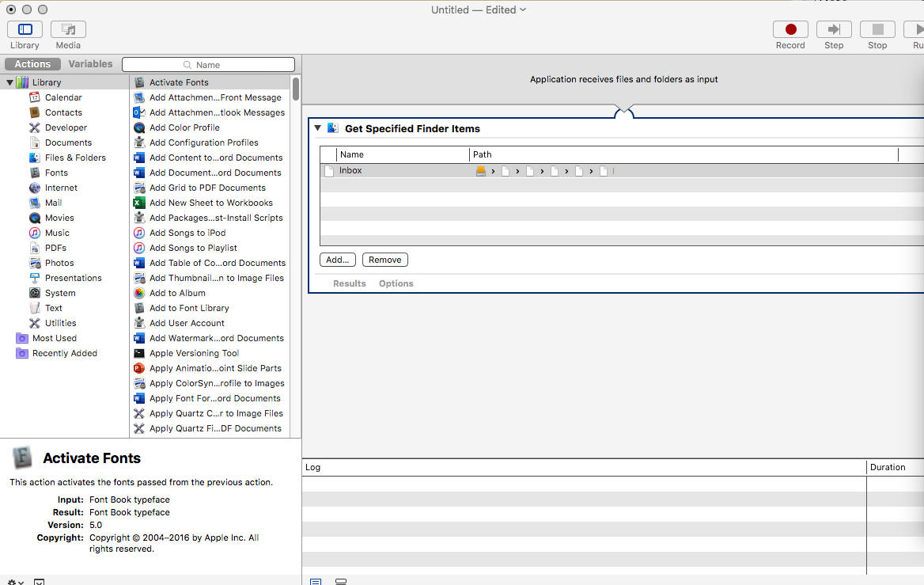Toggle the log list view at bottom right
This screenshot has width=924, height=585.
pyautogui.click(x=315, y=580)
